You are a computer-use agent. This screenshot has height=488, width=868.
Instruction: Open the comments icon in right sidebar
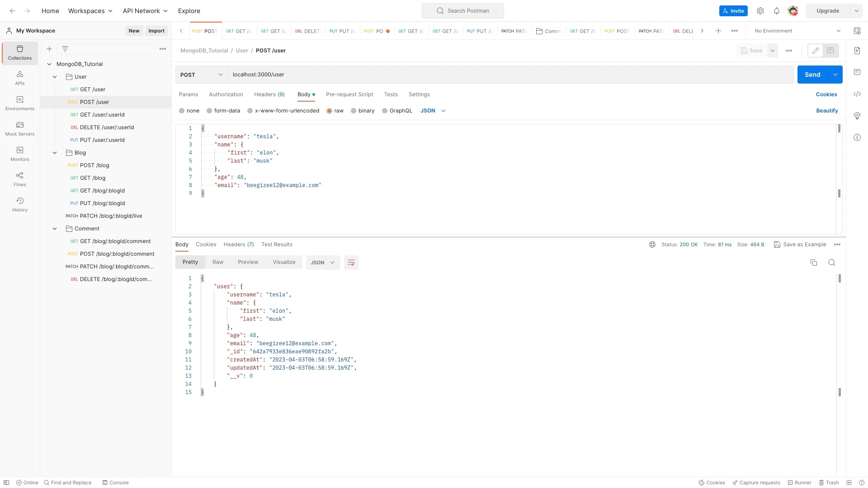click(857, 72)
